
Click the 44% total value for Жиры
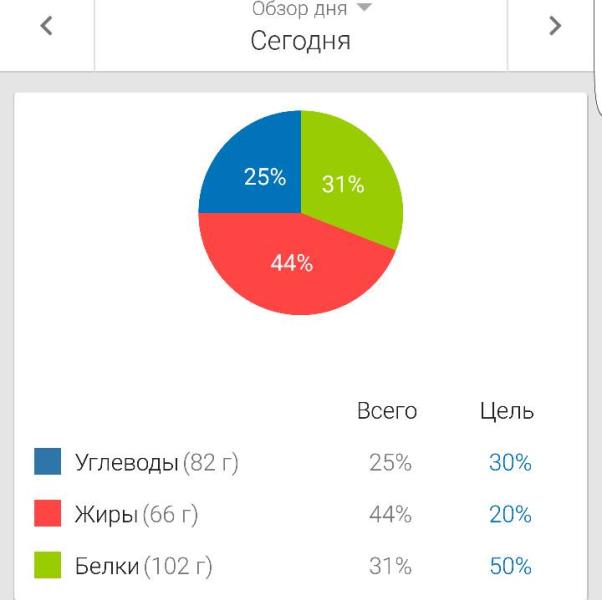pos(390,514)
